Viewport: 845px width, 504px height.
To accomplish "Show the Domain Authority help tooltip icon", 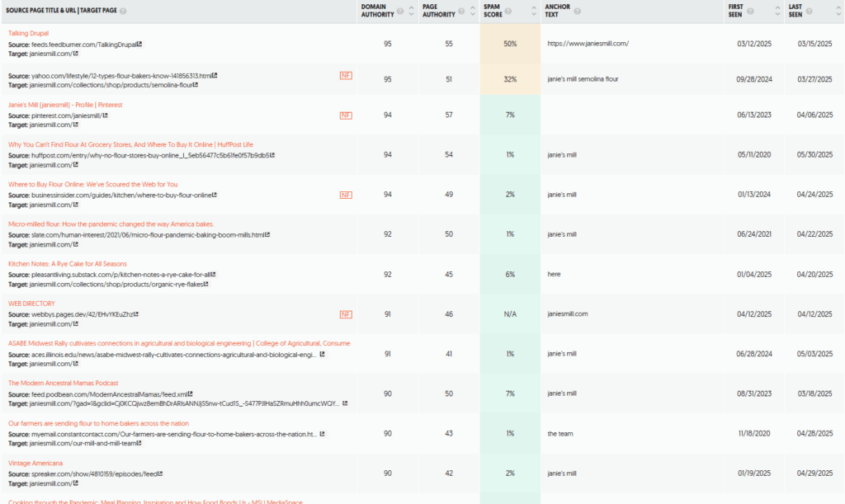I will point(400,12).
